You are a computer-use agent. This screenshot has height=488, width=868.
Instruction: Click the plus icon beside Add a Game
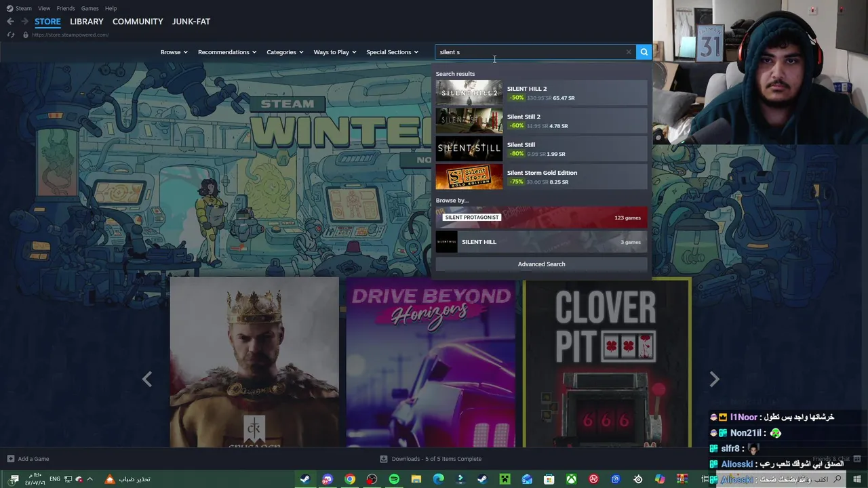tap(10, 459)
